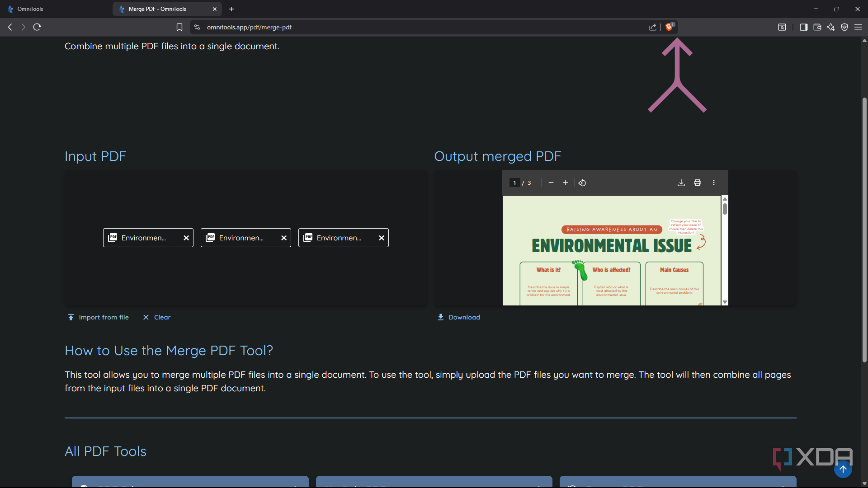
Task: Open the PDF viewer more options menu
Action: (x=714, y=183)
